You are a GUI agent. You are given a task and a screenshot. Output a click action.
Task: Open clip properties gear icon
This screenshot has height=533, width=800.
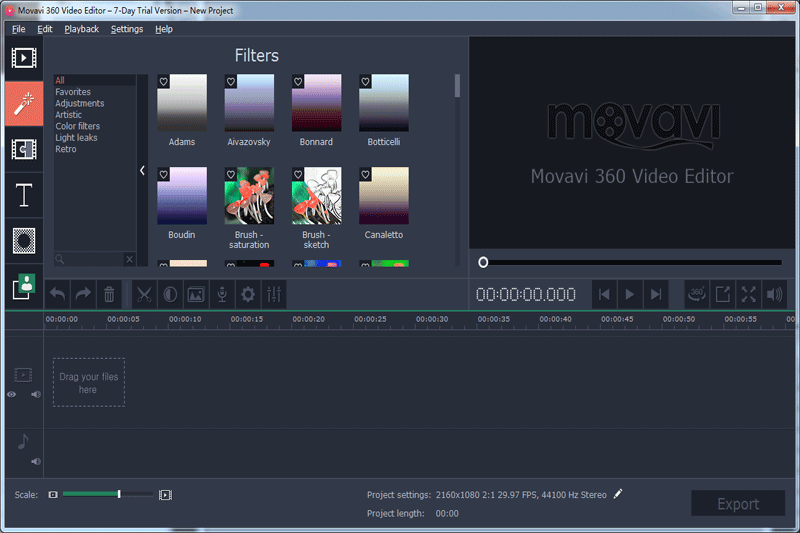point(248,294)
